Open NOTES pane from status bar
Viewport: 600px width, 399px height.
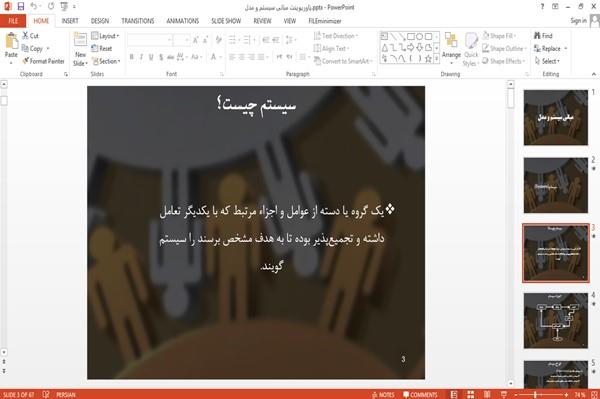pos(383,394)
